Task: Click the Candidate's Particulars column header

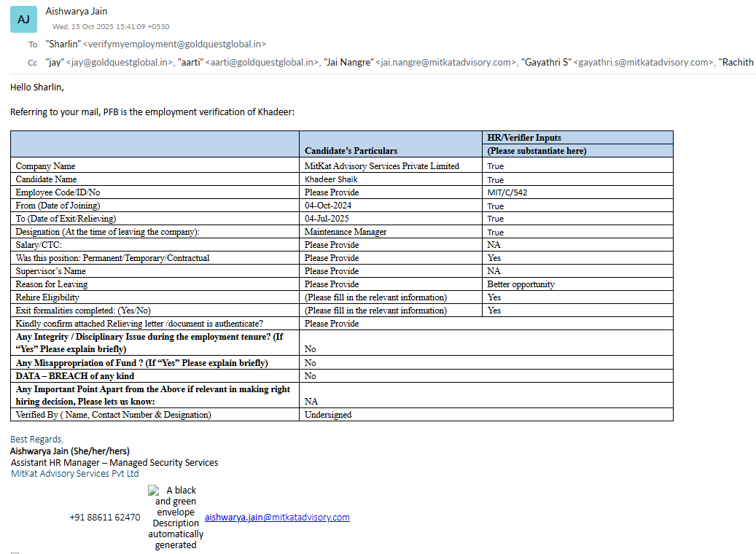Action: pyautogui.click(x=351, y=151)
